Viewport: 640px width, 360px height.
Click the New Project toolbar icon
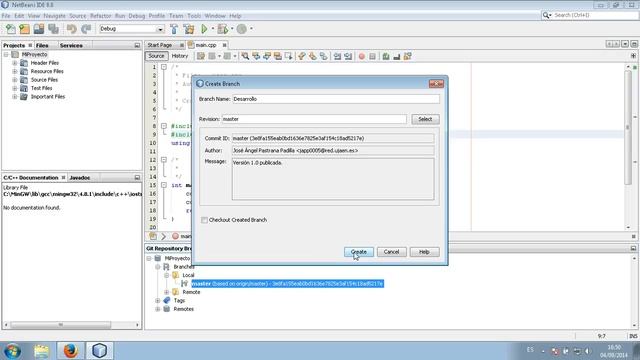click(24, 29)
